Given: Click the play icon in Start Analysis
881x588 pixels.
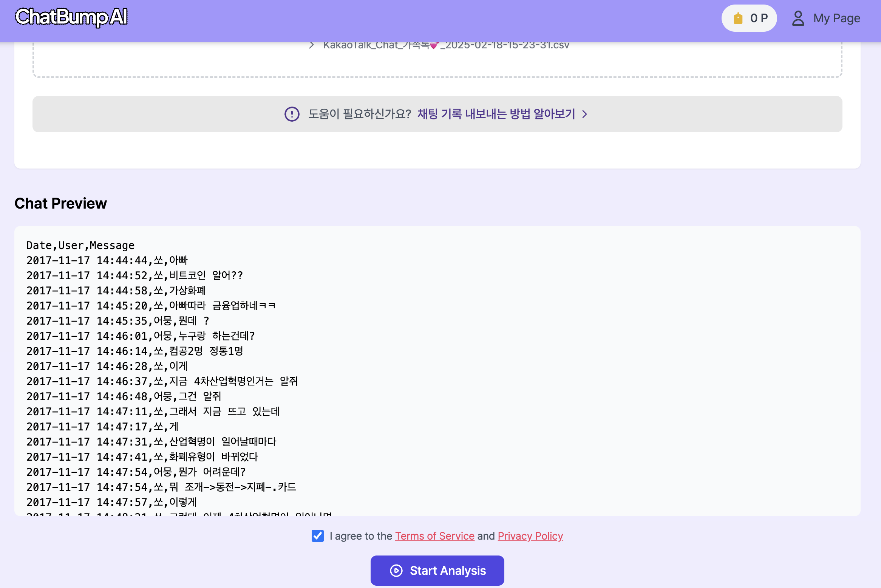Looking at the screenshot, I should (x=396, y=571).
